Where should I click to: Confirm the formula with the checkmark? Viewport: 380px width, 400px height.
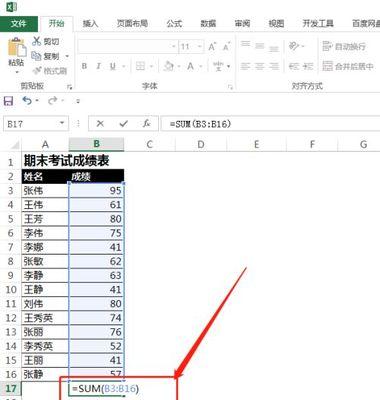tap(123, 124)
